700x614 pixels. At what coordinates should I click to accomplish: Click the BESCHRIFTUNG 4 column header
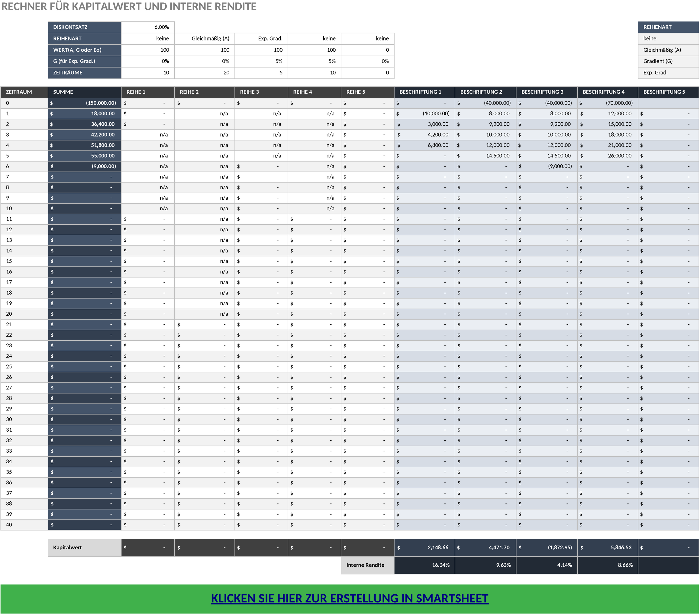click(608, 92)
